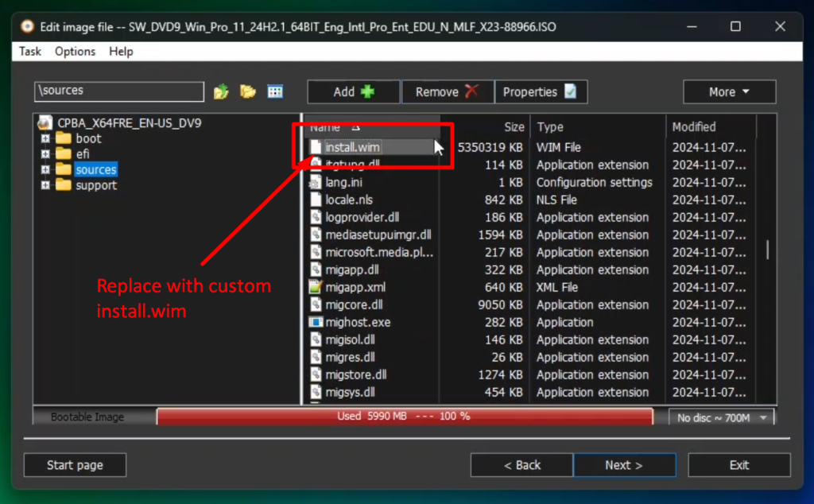Click the red Used 5990 MB capacity bar

404,417
